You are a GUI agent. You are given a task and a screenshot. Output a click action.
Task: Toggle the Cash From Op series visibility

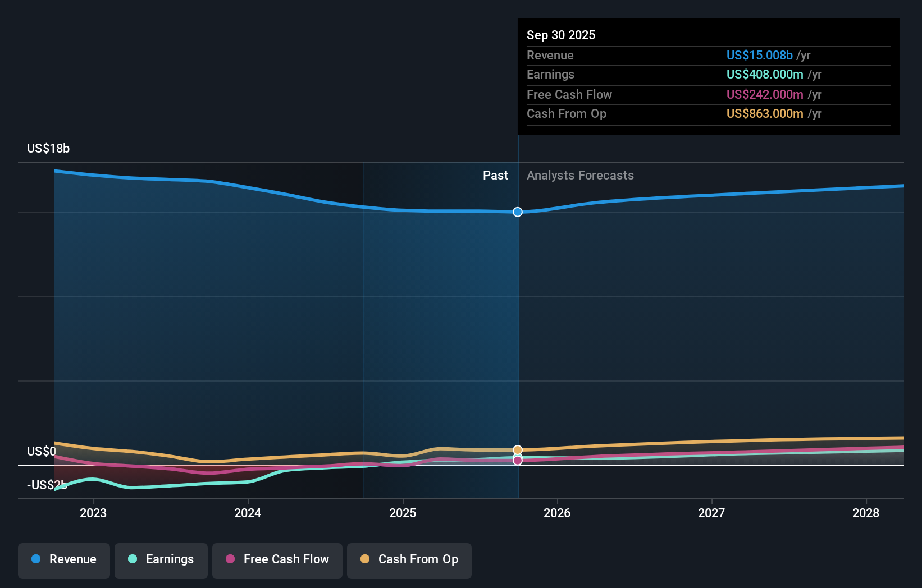coord(409,561)
